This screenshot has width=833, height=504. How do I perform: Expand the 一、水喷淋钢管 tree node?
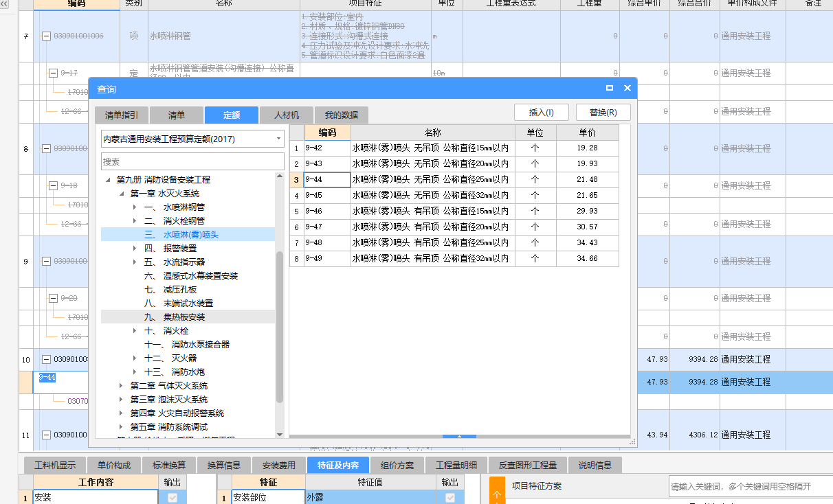point(135,207)
